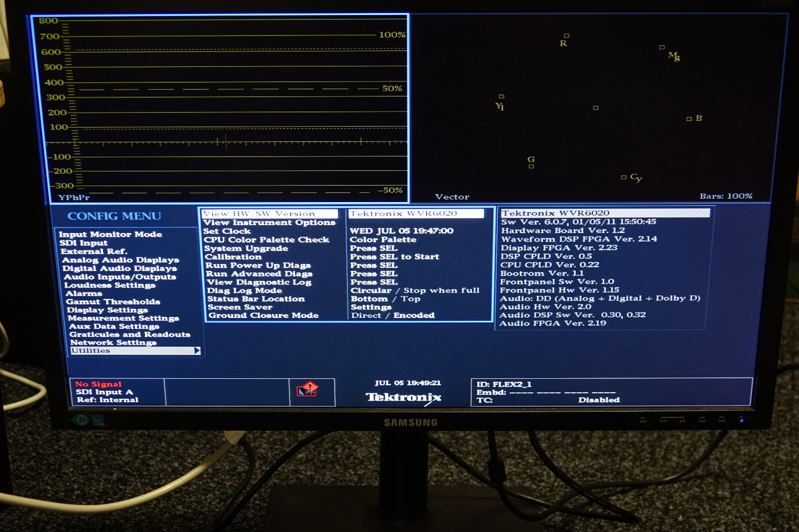The width and height of the screenshot is (799, 532).
Task: Select the Alarms menu entry
Action: (x=84, y=293)
